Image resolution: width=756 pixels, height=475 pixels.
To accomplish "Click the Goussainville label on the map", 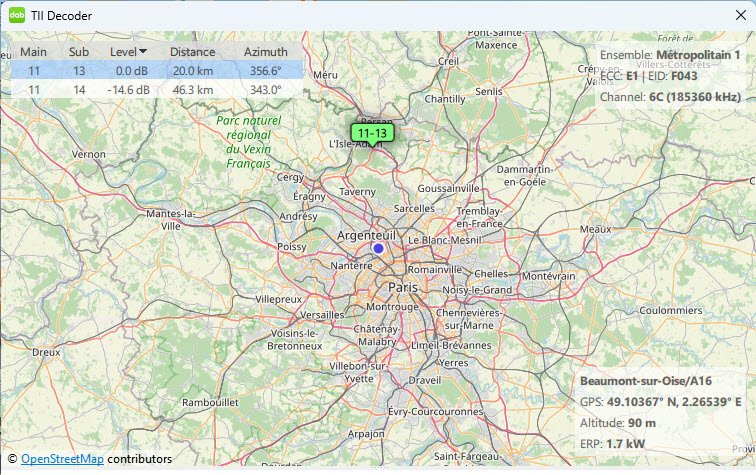I will (448, 189).
